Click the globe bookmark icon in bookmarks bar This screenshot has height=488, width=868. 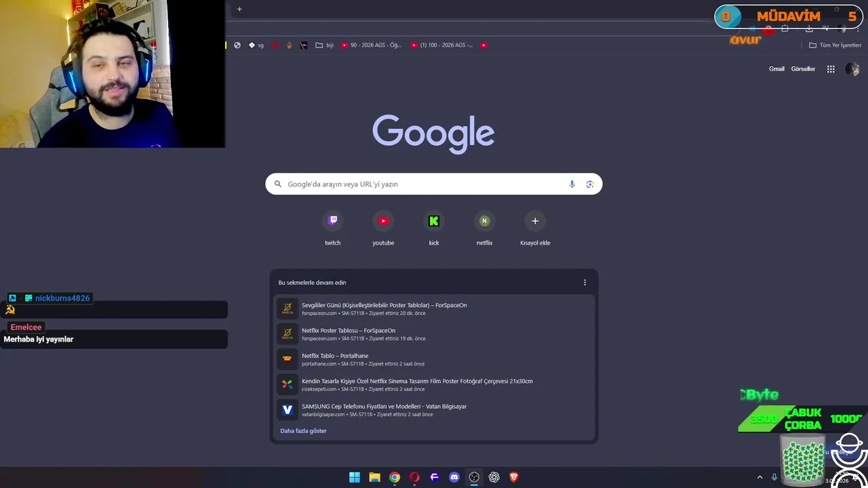tap(237, 45)
